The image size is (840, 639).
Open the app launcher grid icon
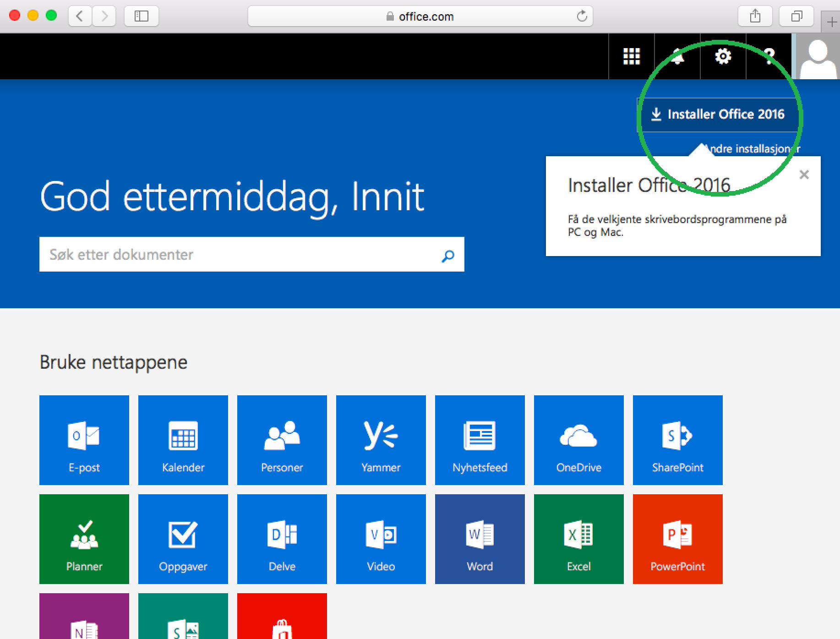tap(632, 56)
